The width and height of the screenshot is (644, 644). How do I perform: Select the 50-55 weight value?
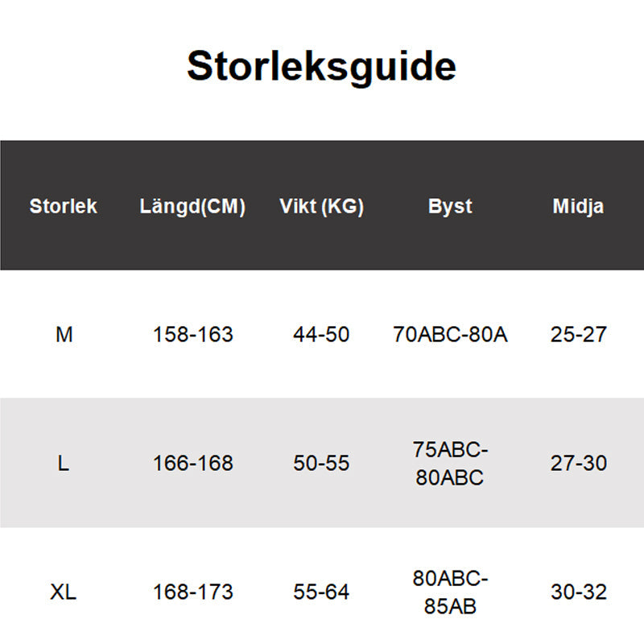point(321,464)
